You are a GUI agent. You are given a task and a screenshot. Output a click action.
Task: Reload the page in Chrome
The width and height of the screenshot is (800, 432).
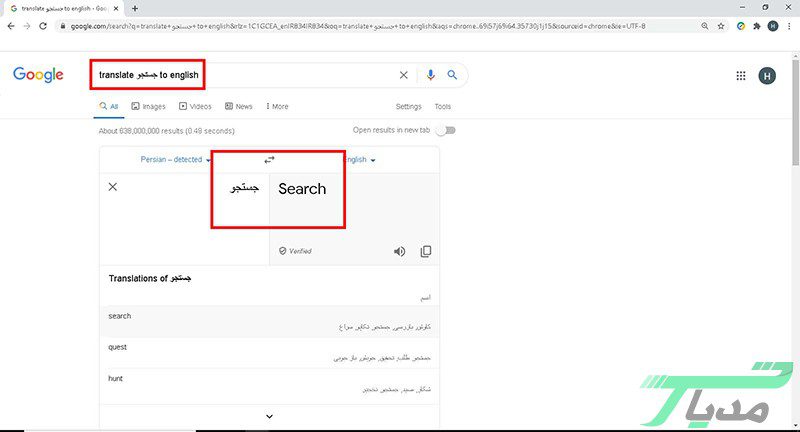tap(43, 26)
